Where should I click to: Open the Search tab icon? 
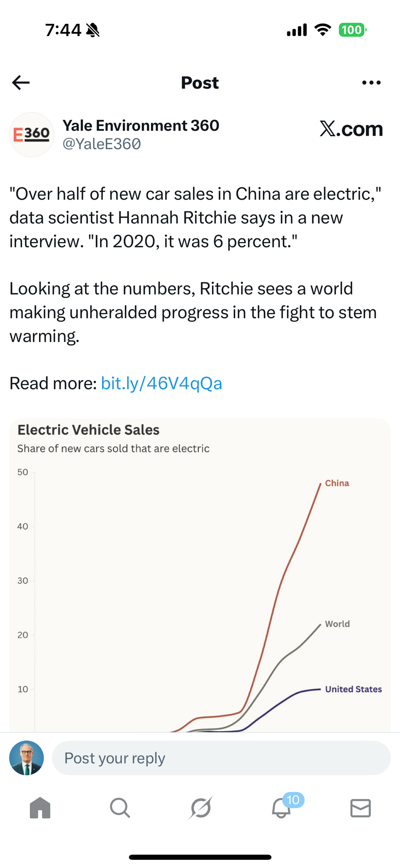click(x=120, y=808)
